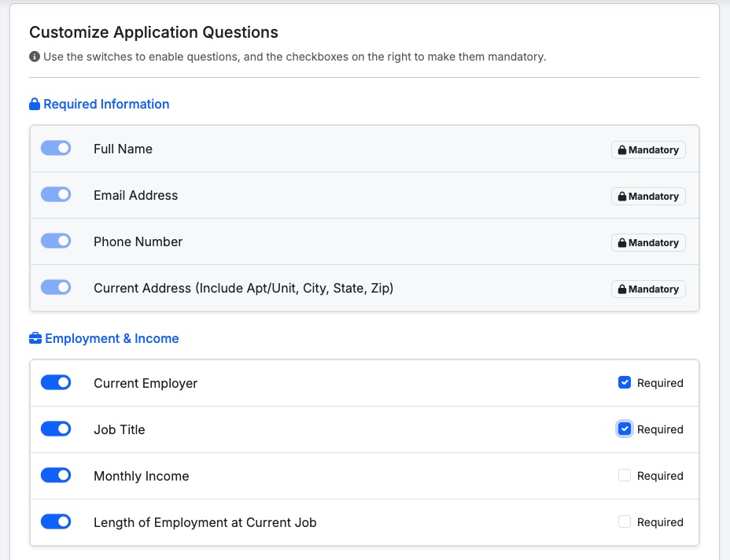Uncheck Required for Current Employer

point(625,383)
